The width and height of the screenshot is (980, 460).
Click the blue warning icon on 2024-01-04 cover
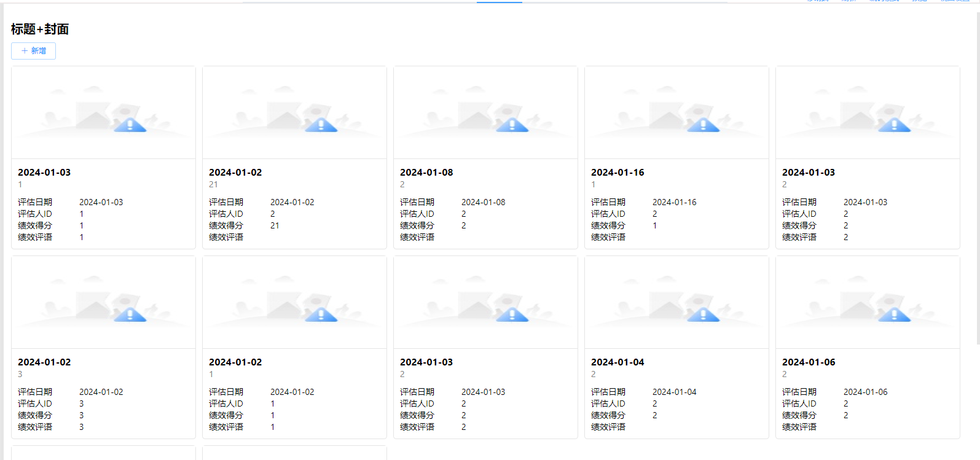703,315
